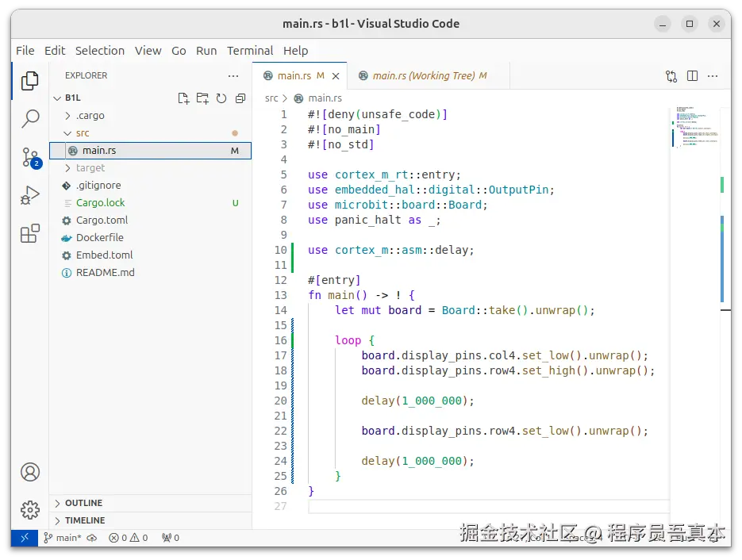The image size is (742, 560).
Task: Open the Selection menu
Action: click(x=100, y=51)
